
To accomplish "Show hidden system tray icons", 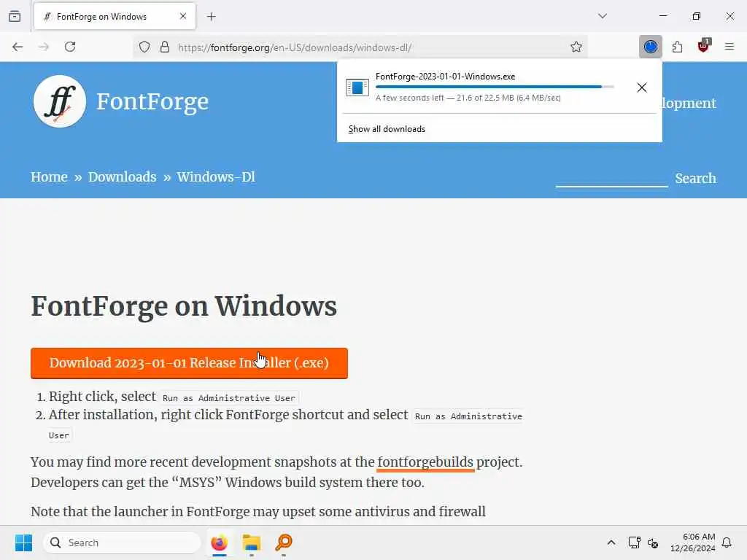I will tap(611, 542).
